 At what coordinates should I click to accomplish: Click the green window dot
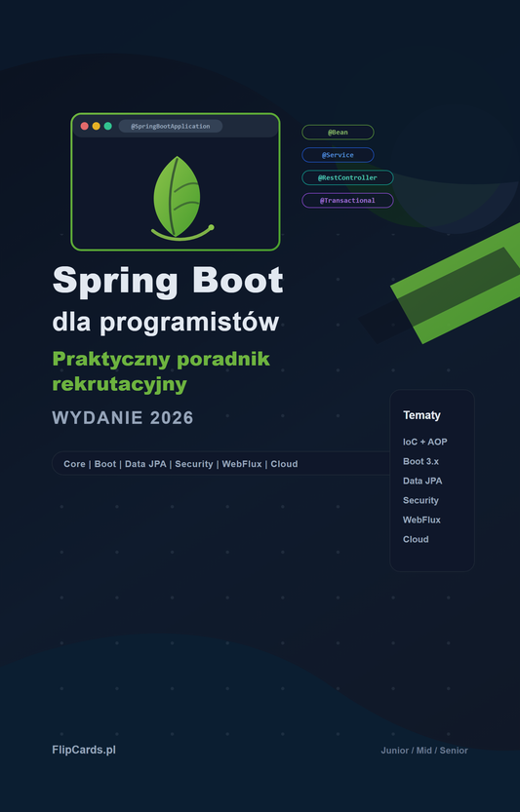(x=108, y=126)
